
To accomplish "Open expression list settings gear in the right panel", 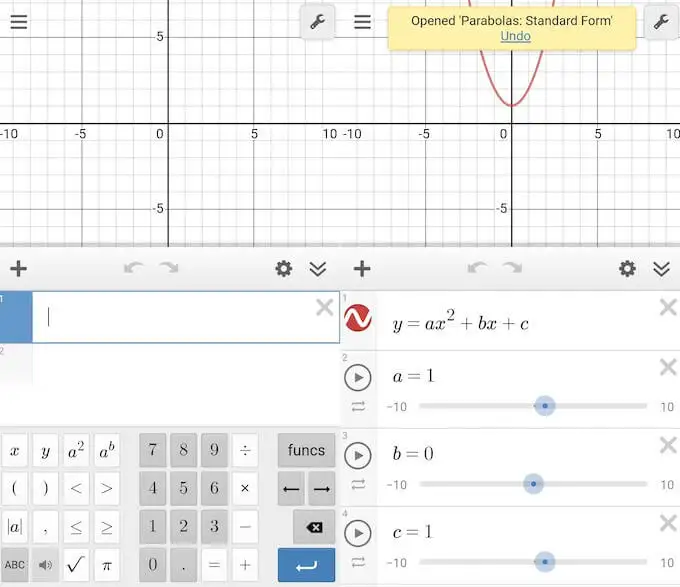I will coord(627,269).
